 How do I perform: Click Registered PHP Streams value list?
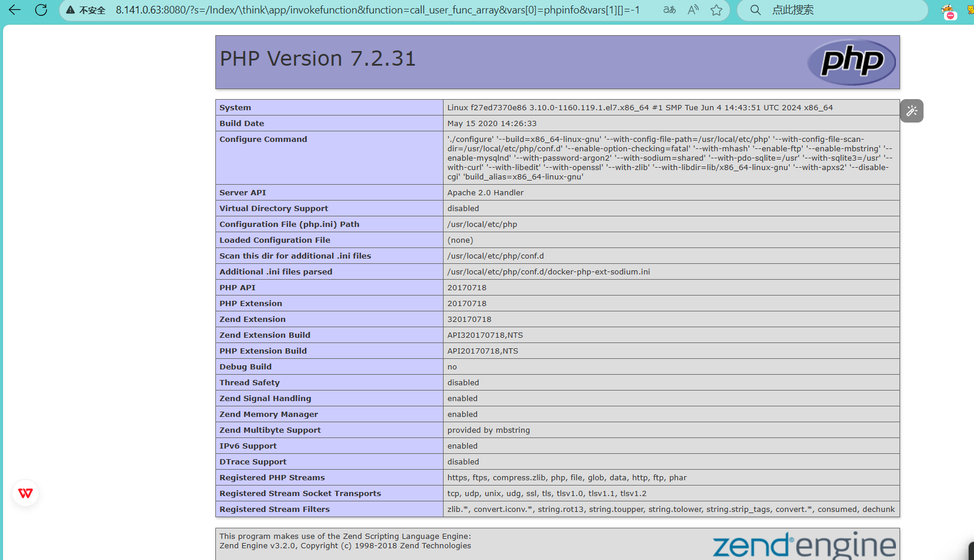point(567,477)
